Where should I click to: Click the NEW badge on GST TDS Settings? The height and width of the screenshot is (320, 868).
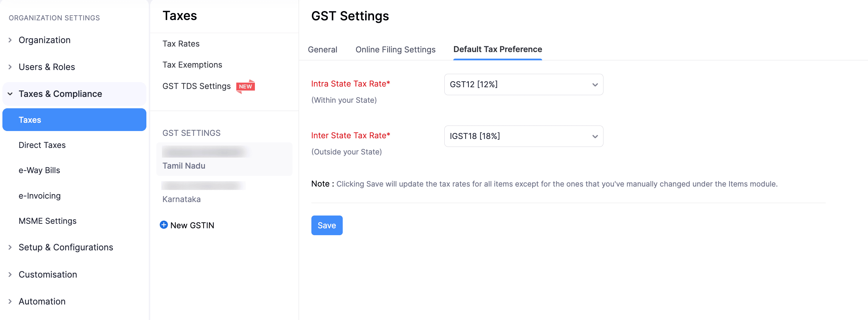pyautogui.click(x=246, y=87)
